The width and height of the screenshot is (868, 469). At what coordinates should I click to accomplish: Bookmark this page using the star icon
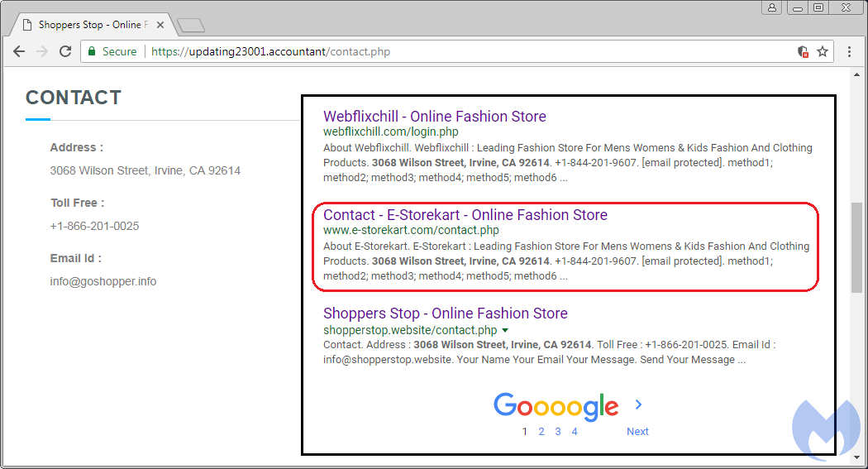point(823,51)
